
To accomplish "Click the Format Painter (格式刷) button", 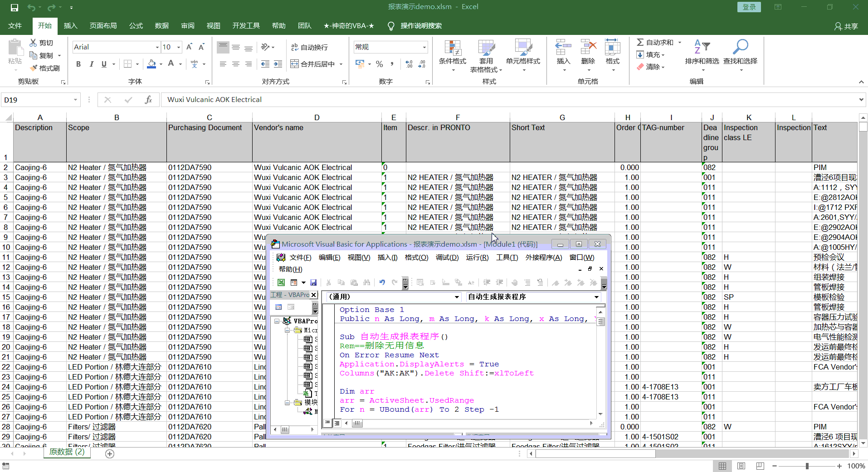I will tap(45, 68).
